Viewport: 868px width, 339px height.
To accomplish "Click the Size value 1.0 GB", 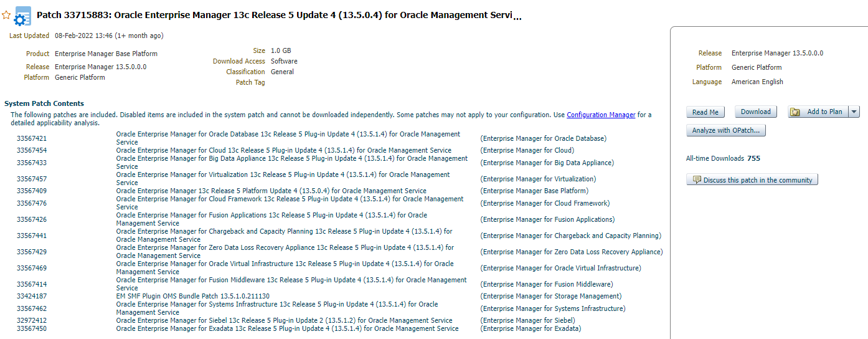I will (281, 50).
